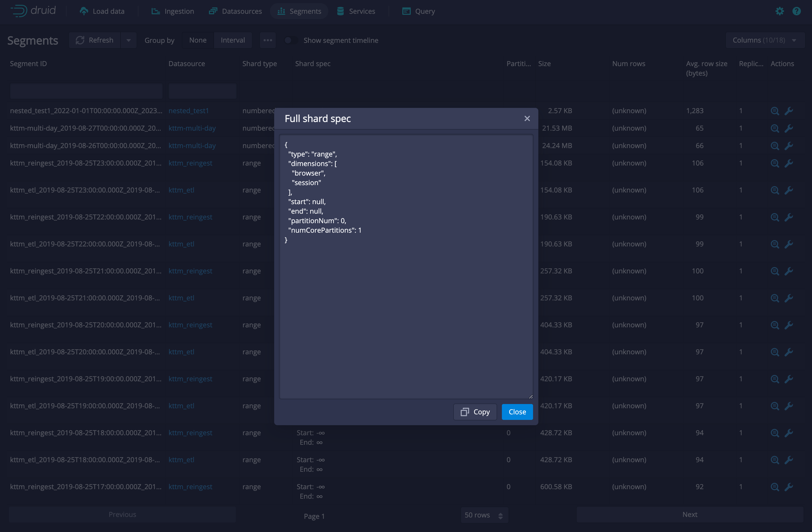The height and width of the screenshot is (532, 812).
Task: Click the Segment ID filter input
Action: click(x=86, y=91)
